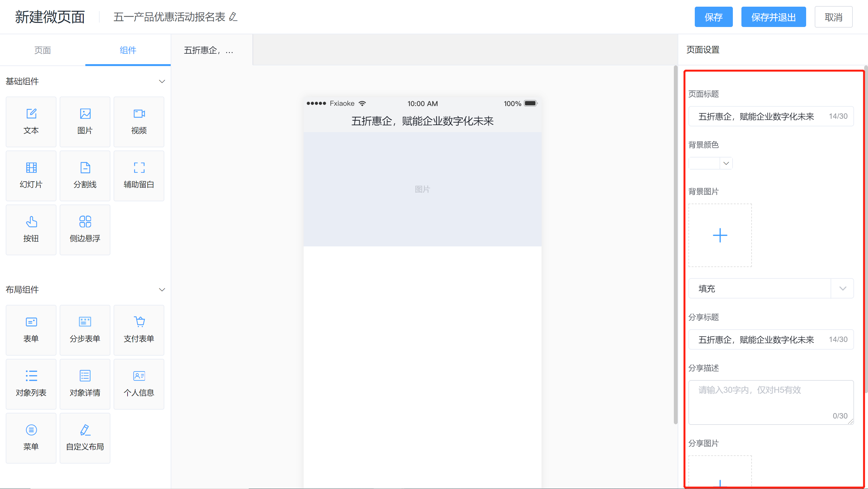Add a 分割线 divider component

85,176
